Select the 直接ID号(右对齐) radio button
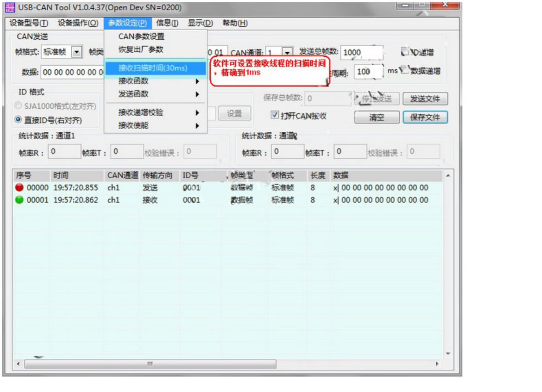 (x=18, y=119)
